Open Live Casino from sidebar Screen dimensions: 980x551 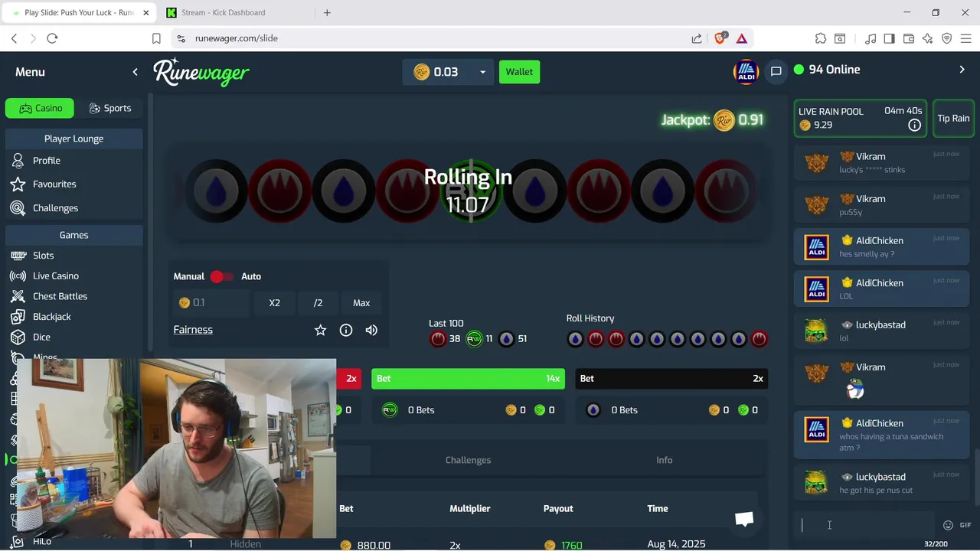[x=56, y=275]
